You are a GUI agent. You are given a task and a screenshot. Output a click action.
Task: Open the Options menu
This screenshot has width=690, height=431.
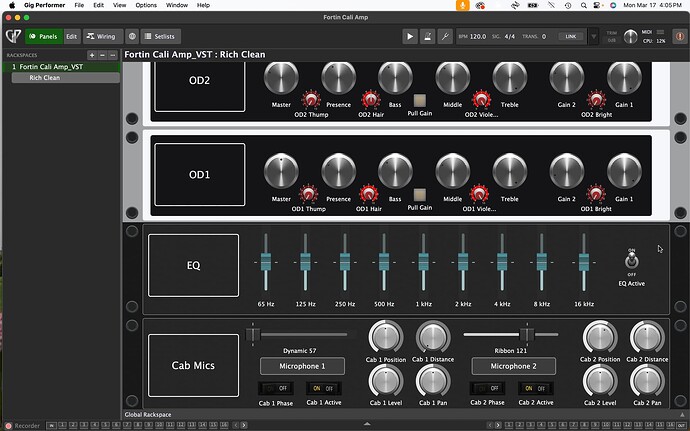click(x=146, y=5)
